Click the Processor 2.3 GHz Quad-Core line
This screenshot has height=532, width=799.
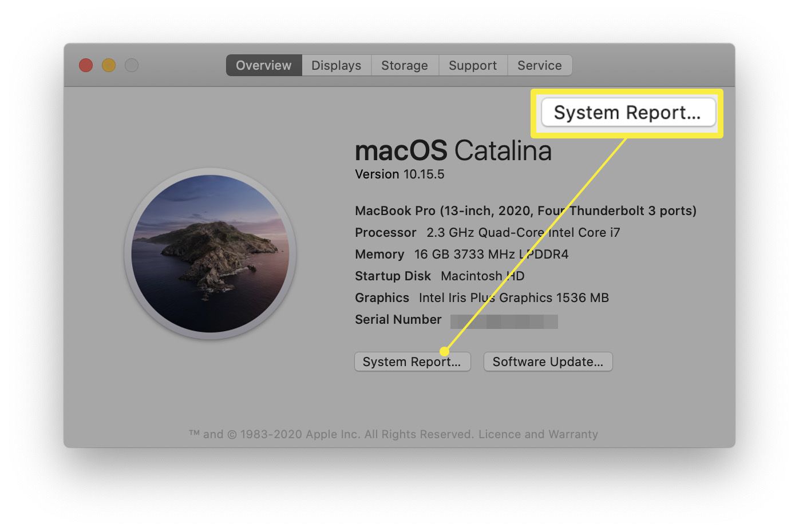[487, 232]
